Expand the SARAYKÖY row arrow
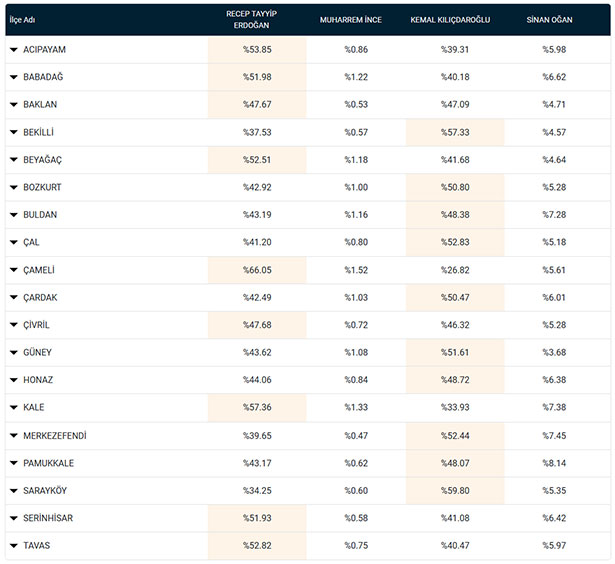 tap(14, 491)
